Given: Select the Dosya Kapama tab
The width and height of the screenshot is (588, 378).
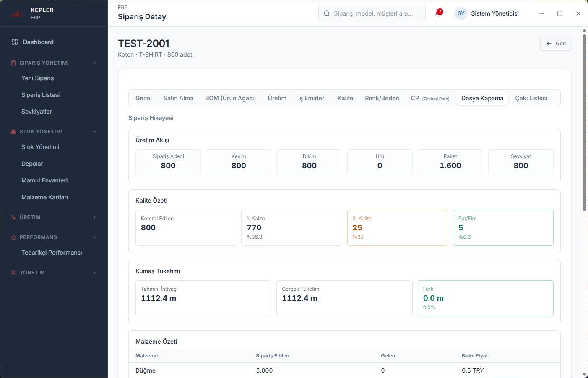Looking at the screenshot, I should coord(482,98).
